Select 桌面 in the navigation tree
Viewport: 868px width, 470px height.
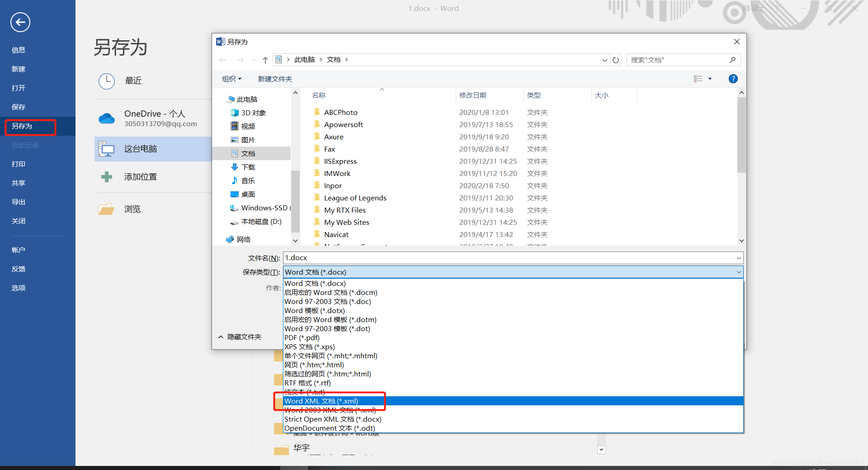[243, 194]
